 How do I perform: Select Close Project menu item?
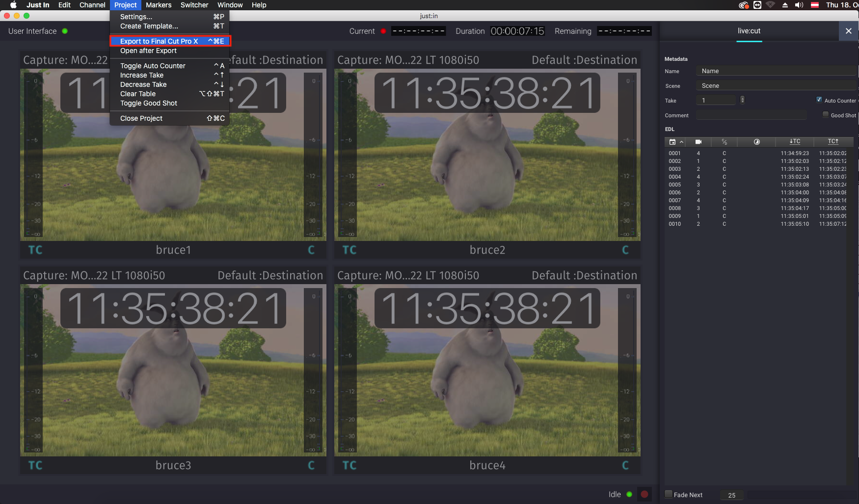170,118
